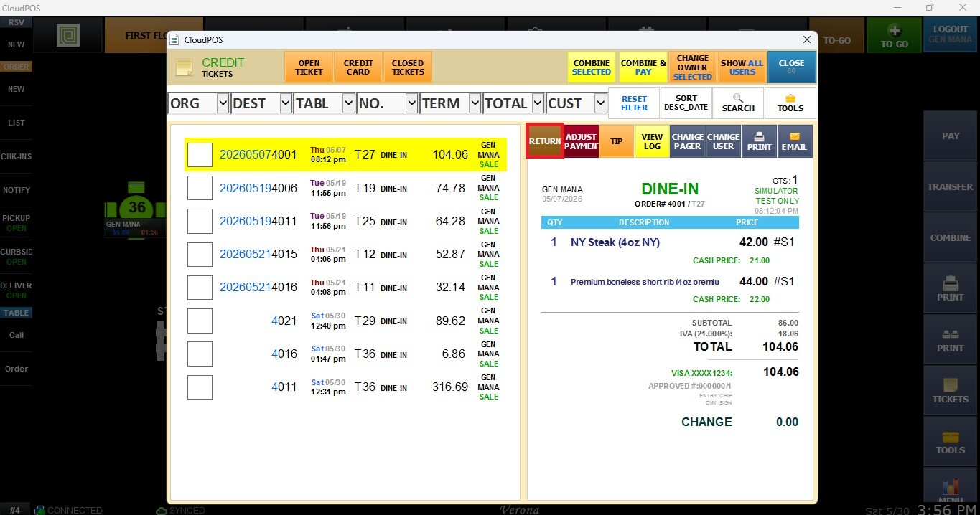Click the SEARCH magnifier button

tap(738, 103)
